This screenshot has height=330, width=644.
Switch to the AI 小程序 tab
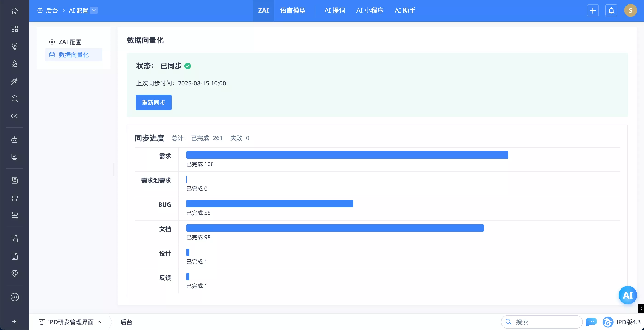[370, 11]
